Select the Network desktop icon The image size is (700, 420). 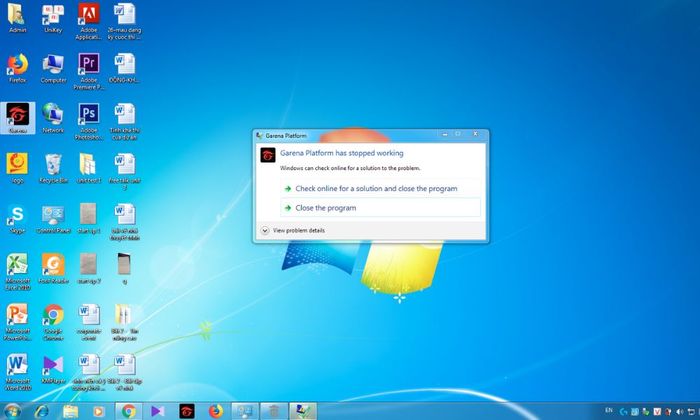point(53,118)
